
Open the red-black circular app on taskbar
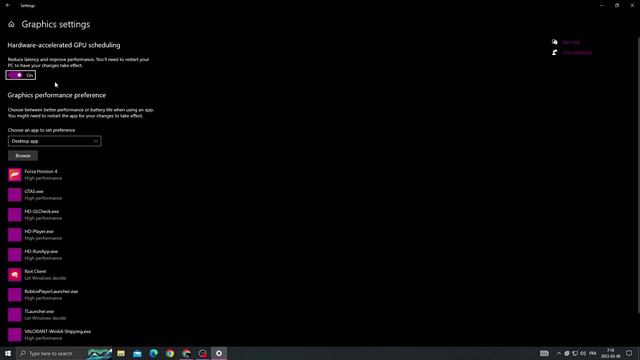coord(203,353)
